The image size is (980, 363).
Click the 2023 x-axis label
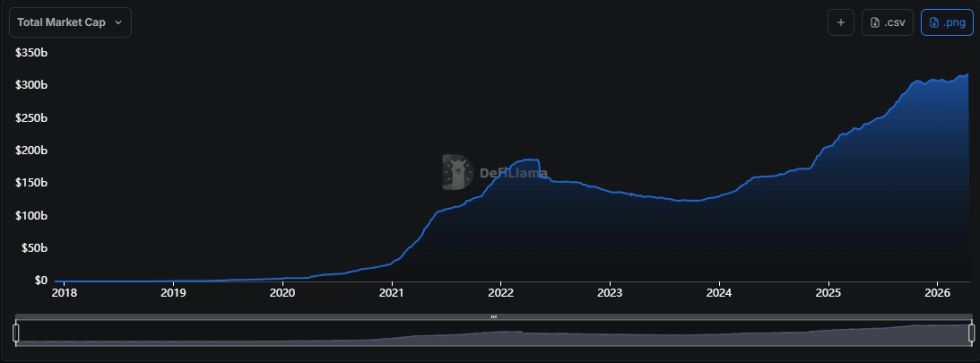point(609,292)
